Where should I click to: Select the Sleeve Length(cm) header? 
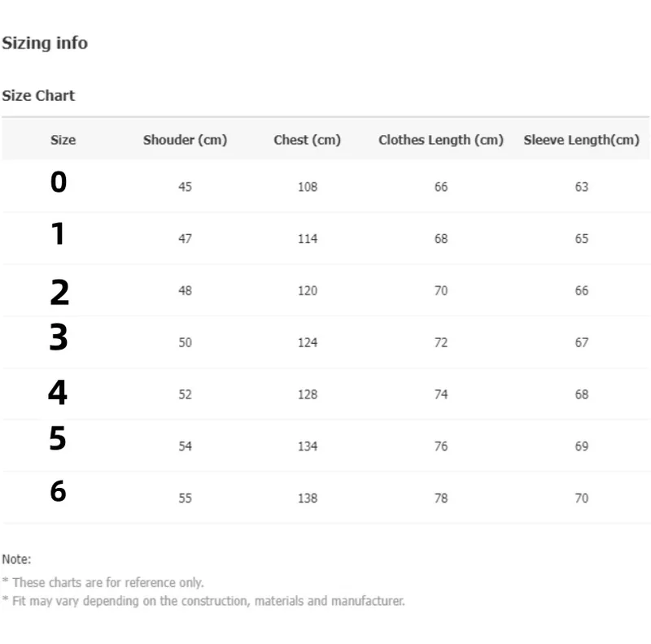click(x=581, y=140)
